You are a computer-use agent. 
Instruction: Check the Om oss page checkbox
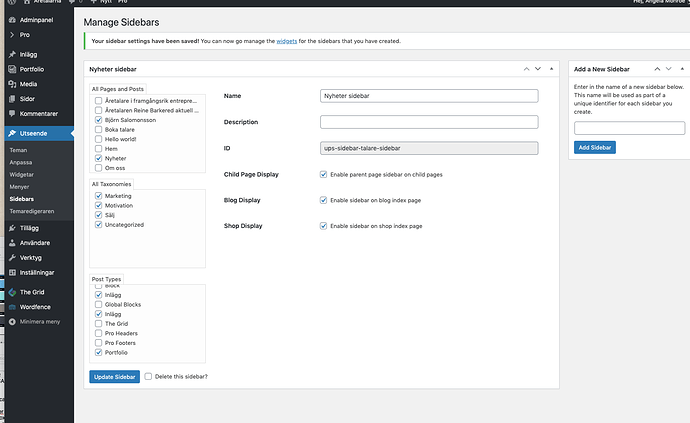[x=99, y=168]
